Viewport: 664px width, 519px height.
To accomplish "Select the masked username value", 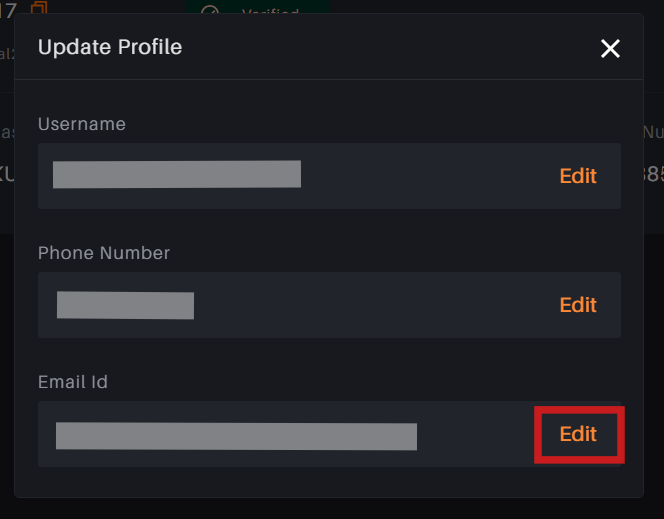I will click(177, 174).
